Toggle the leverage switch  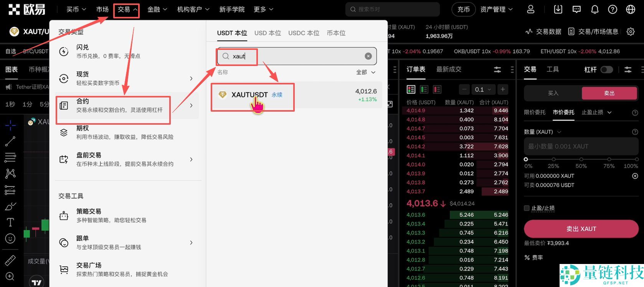coord(607,69)
